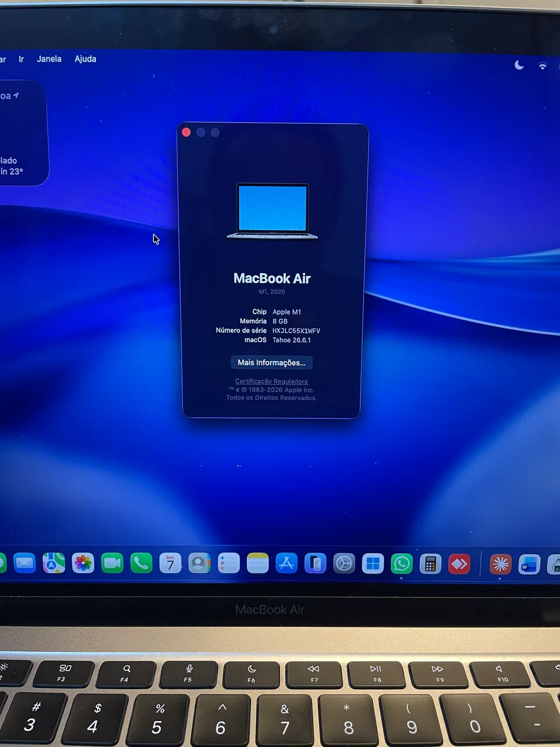
Task: Open System Settings gear icon
Action: tap(344, 564)
